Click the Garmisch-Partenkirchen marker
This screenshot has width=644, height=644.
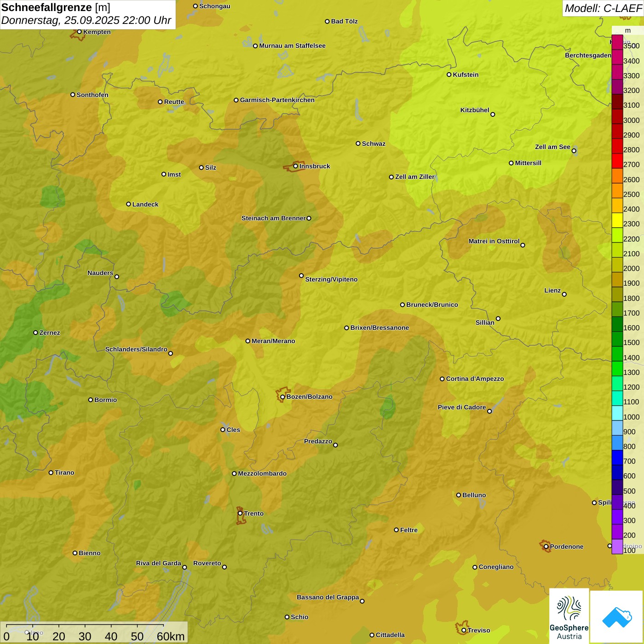point(236,100)
